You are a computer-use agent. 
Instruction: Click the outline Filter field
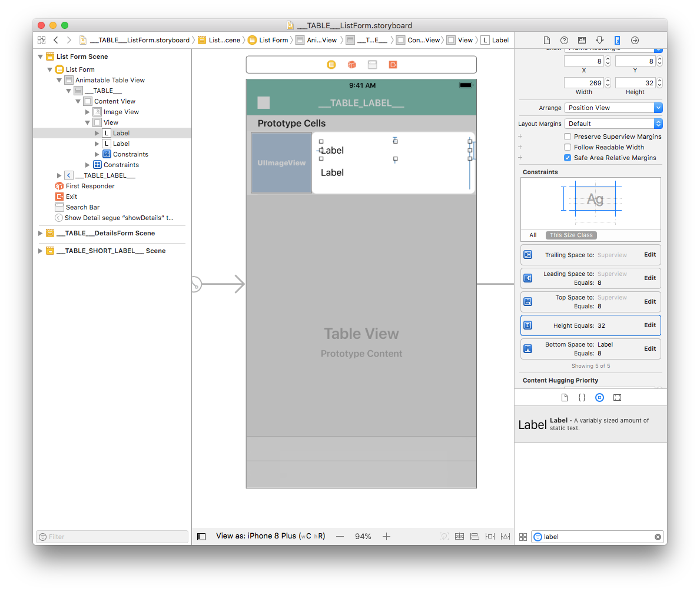pos(112,537)
